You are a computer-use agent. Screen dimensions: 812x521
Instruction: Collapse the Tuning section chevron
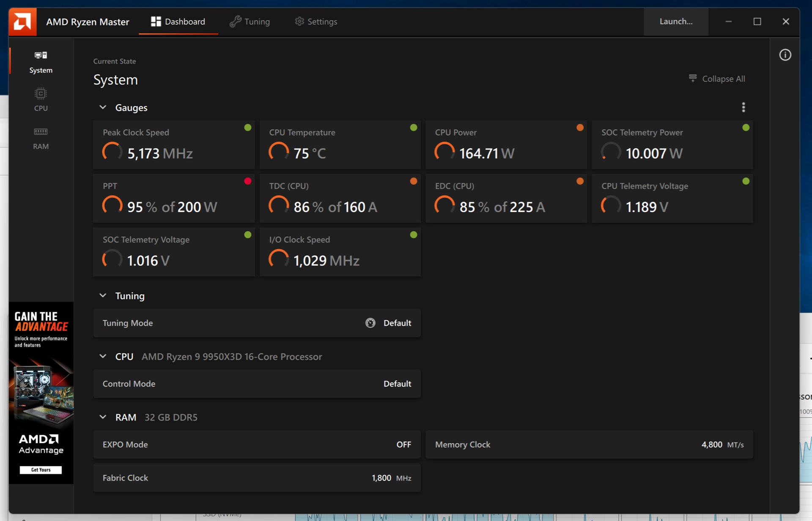(103, 295)
